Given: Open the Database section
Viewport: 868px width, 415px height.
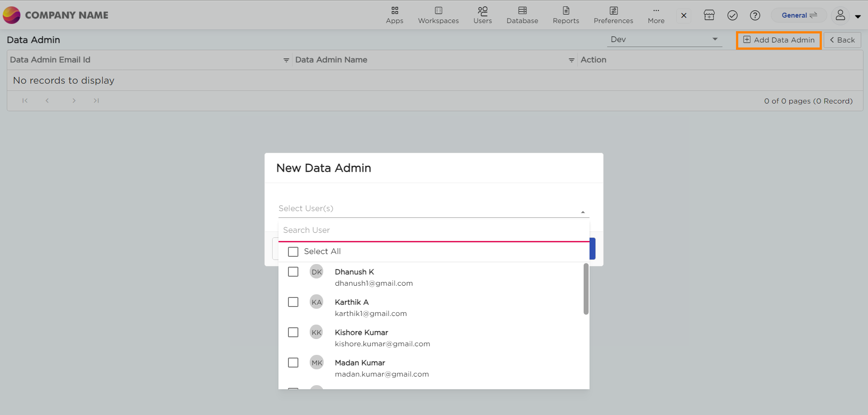Looking at the screenshot, I should coord(522,15).
